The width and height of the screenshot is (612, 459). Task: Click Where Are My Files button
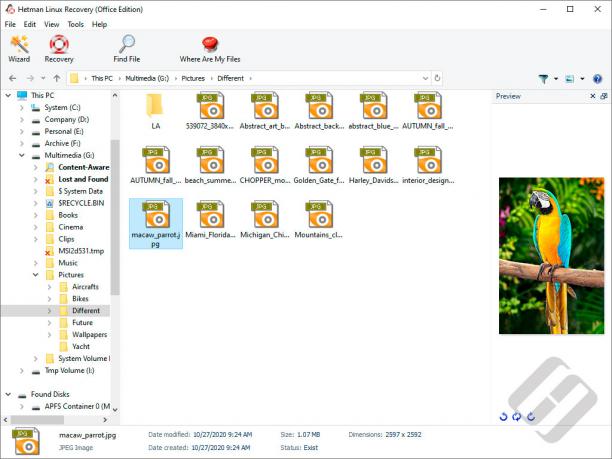click(210, 49)
